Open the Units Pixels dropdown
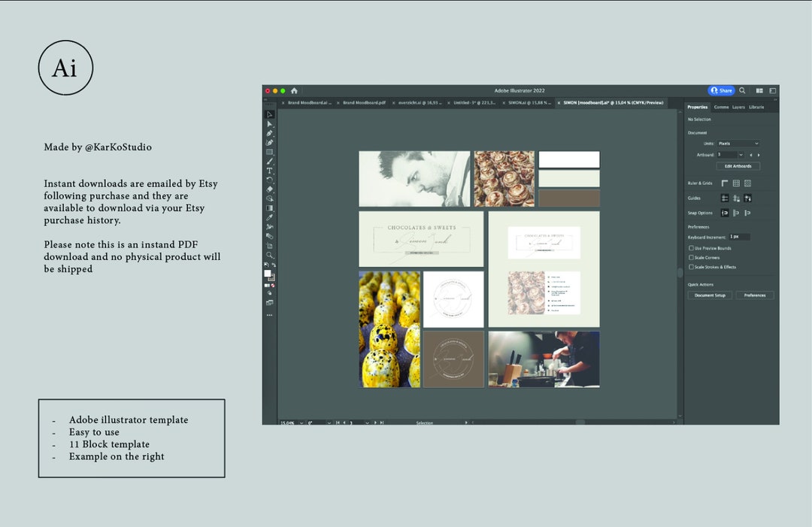The image size is (812, 527). tap(738, 144)
